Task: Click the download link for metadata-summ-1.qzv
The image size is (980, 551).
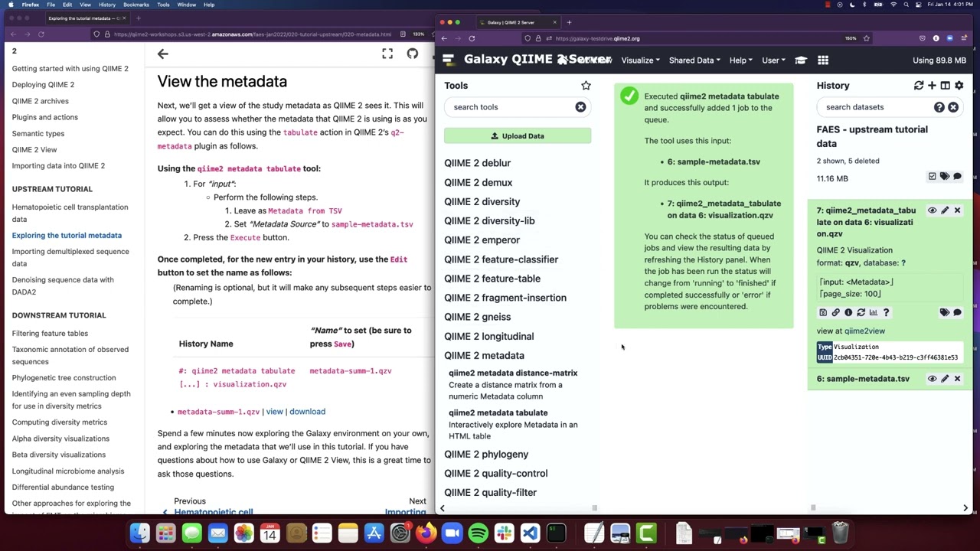Action: (307, 412)
